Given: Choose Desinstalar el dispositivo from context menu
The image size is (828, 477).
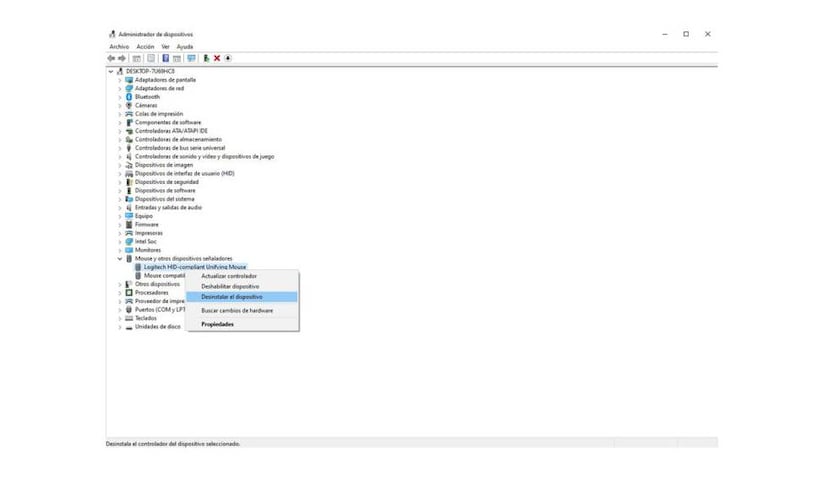Looking at the screenshot, I should point(232,297).
